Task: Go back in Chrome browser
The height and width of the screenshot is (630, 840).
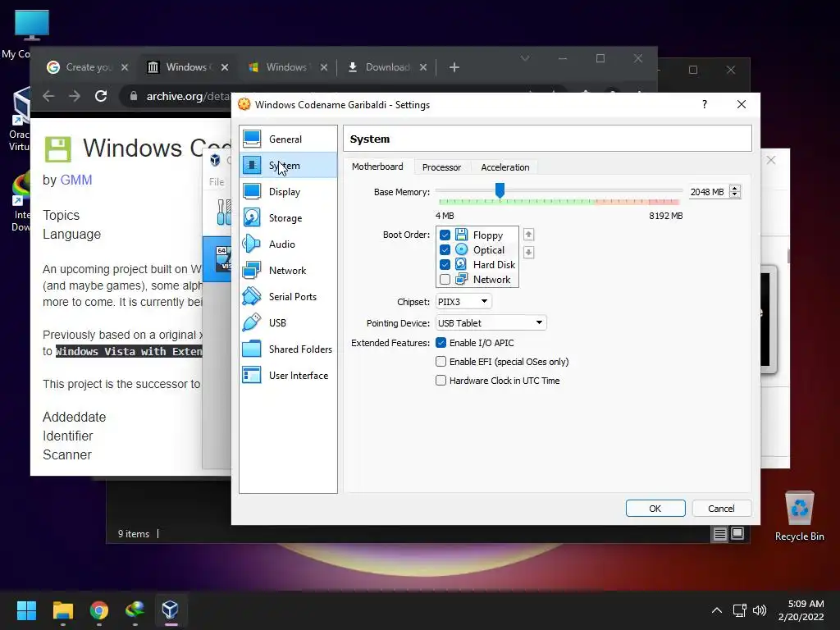Action: tap(48, 96)
